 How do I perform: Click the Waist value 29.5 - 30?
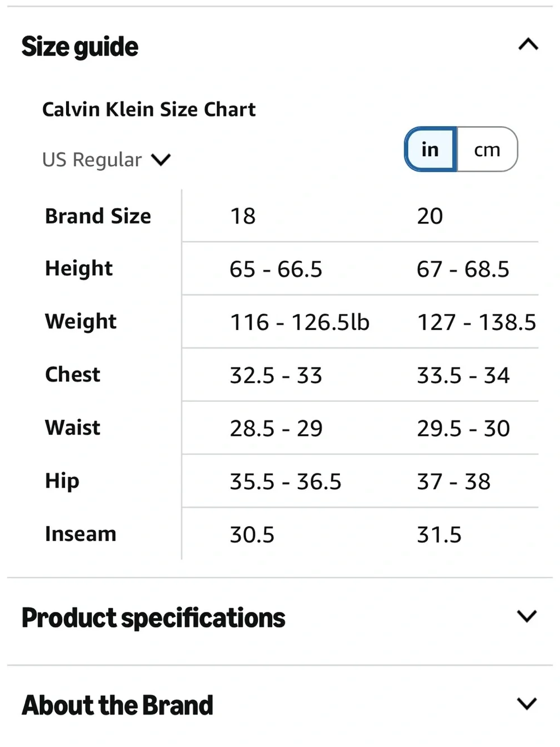point(463,429)
